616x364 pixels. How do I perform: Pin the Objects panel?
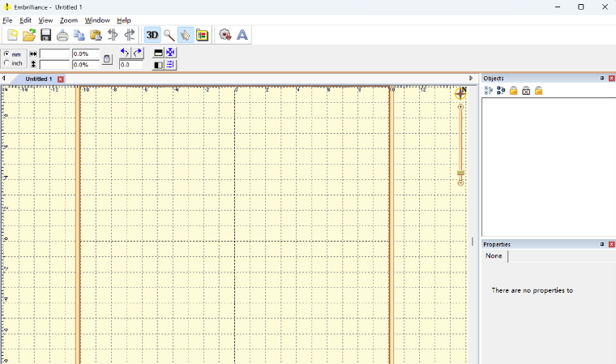click(602, 78)
